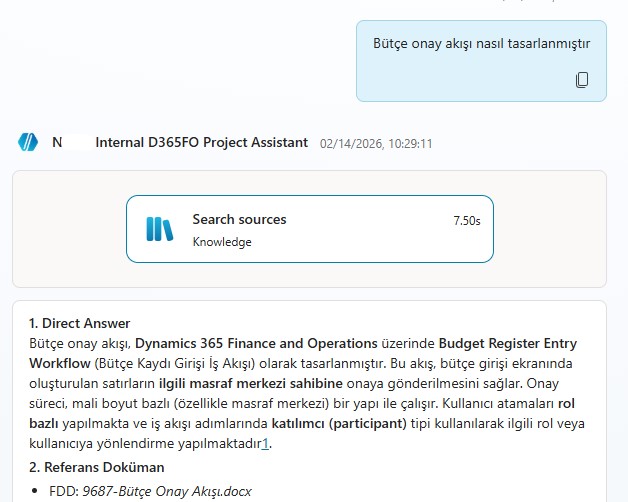Expand the Search sources card

tap(309, 229)
